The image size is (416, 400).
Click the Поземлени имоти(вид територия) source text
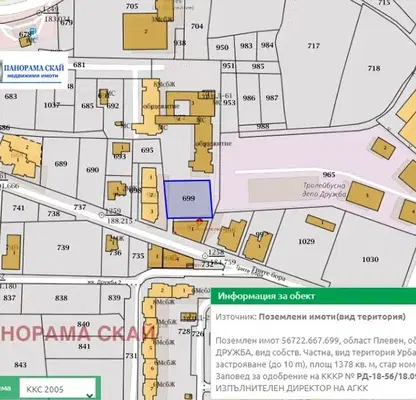[332, 317]
